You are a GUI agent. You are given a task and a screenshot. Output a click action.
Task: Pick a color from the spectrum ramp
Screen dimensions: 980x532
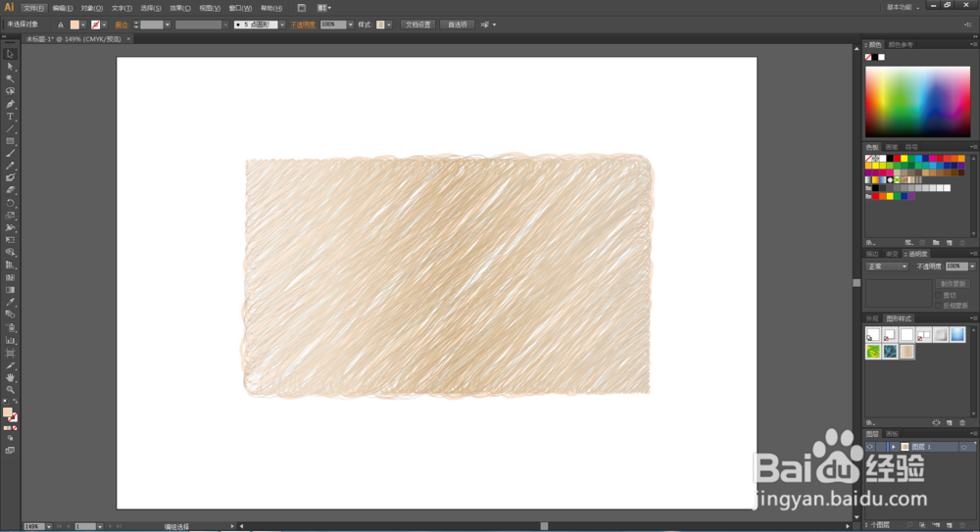click(x=917, y=102)
